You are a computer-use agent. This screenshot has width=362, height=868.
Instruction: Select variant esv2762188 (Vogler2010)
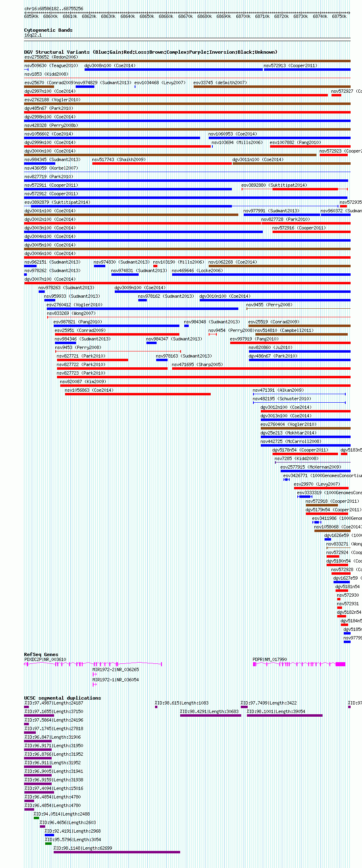52,100
